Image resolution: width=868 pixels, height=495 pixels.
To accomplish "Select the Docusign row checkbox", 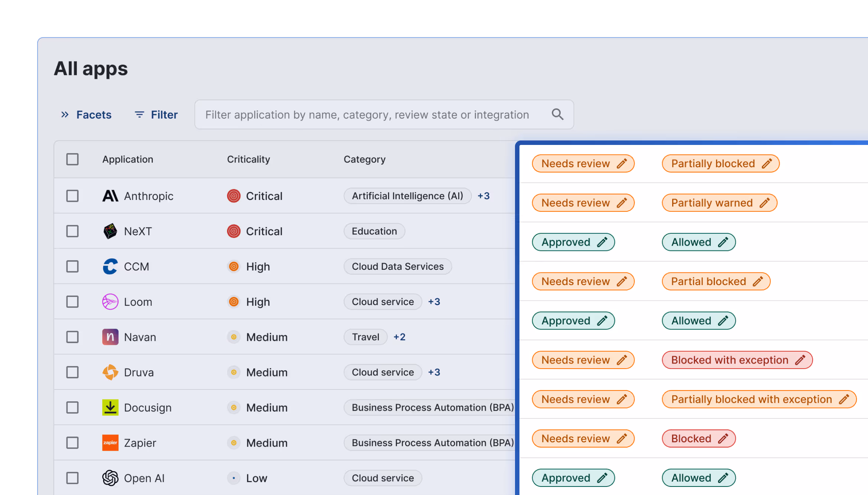I will pos(72,408).
